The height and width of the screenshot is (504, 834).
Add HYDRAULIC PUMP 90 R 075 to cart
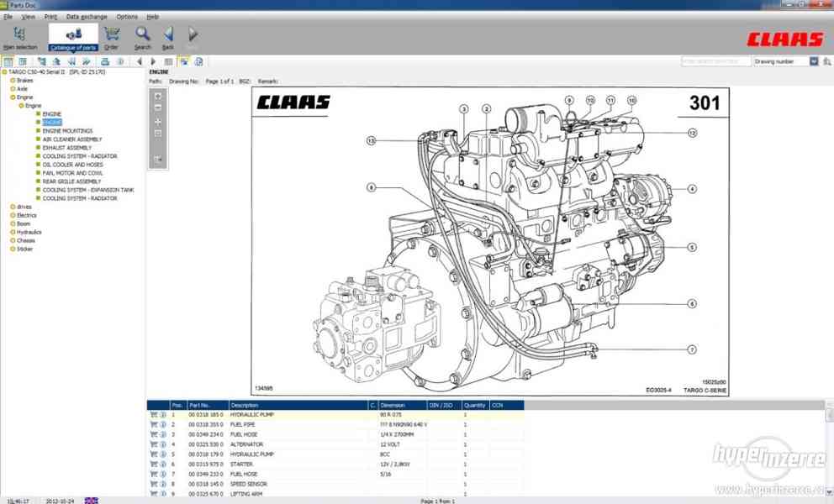154,415
